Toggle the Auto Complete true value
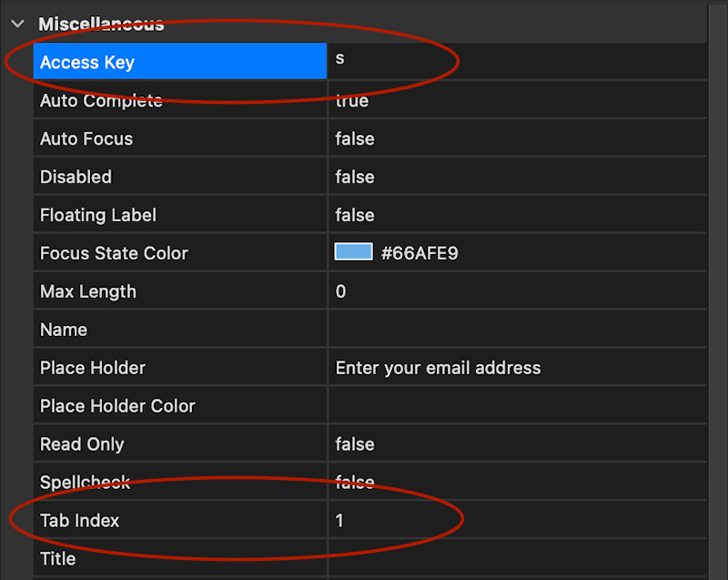This screenshot has width=728, height=580. coord(352,101)
